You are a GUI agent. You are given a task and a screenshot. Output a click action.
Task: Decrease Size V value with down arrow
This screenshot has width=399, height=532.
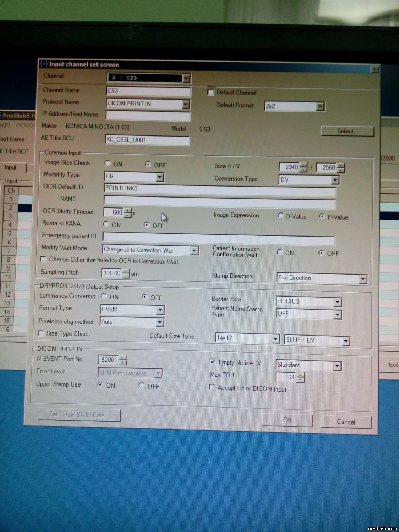tap(340, 170)
